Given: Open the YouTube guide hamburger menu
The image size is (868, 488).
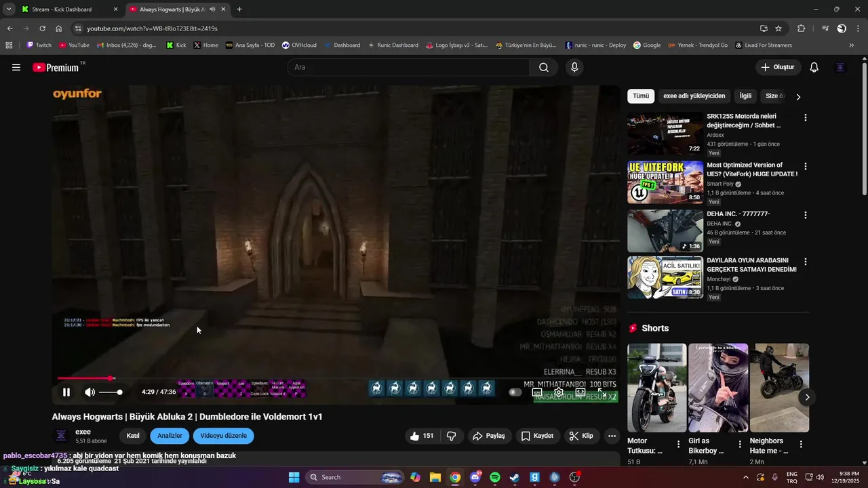Looking at the screenshot, I should 16,67.
